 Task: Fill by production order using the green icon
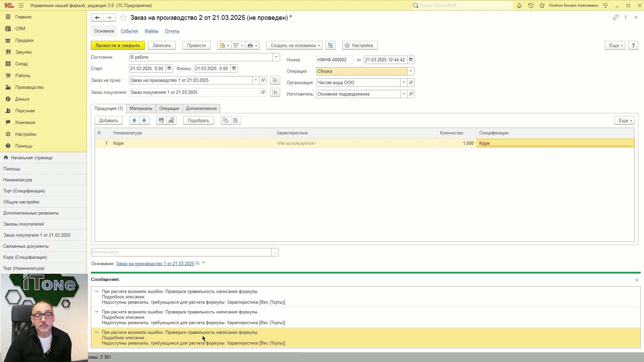pos(275,80)
